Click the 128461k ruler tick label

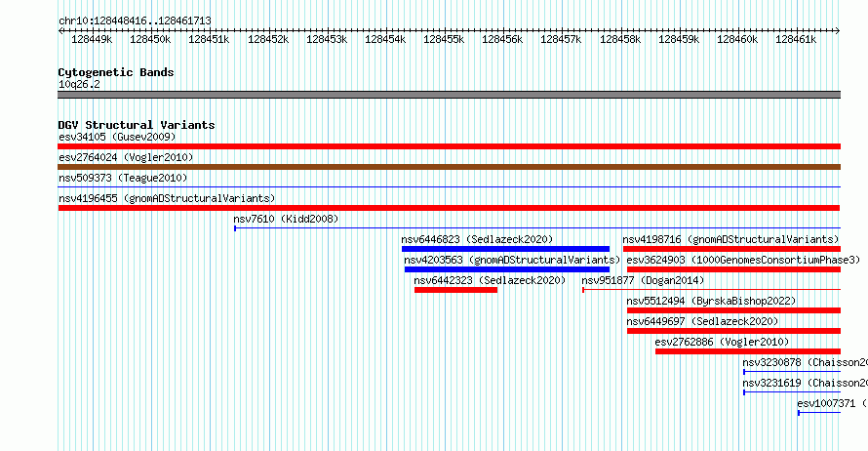point(796,39)
